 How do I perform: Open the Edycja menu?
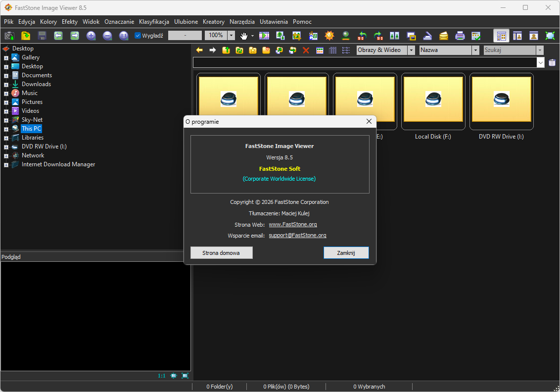point(27,22)
